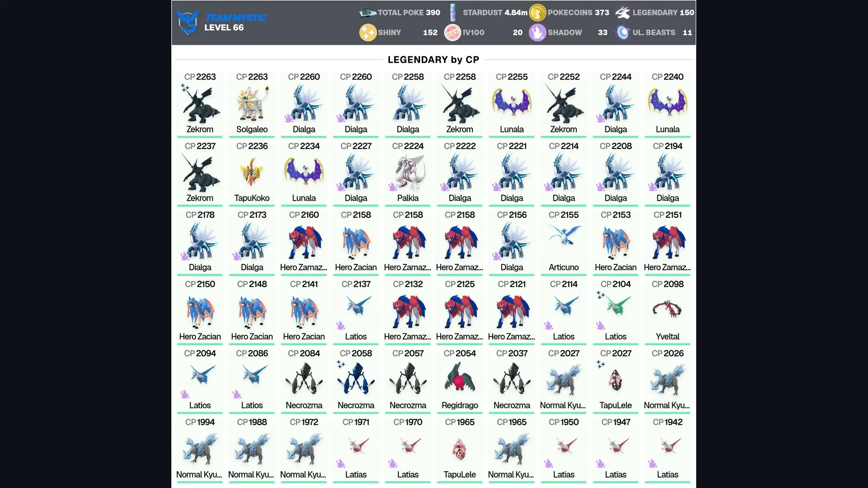The height and width of the screenshot is (488, 868).
Task: Select the Zekrom CP 2237 card
Action: pos(200,173)
